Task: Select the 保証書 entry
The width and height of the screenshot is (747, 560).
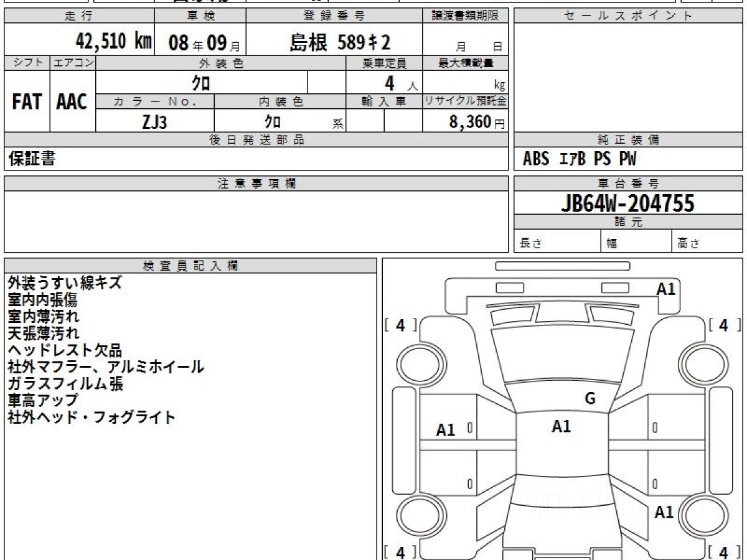Action: pos(32,159)
